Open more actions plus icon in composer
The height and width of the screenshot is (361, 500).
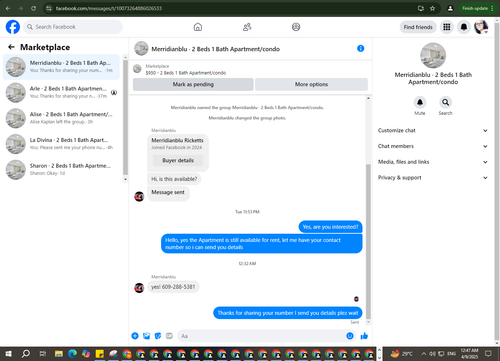point(135,336)
